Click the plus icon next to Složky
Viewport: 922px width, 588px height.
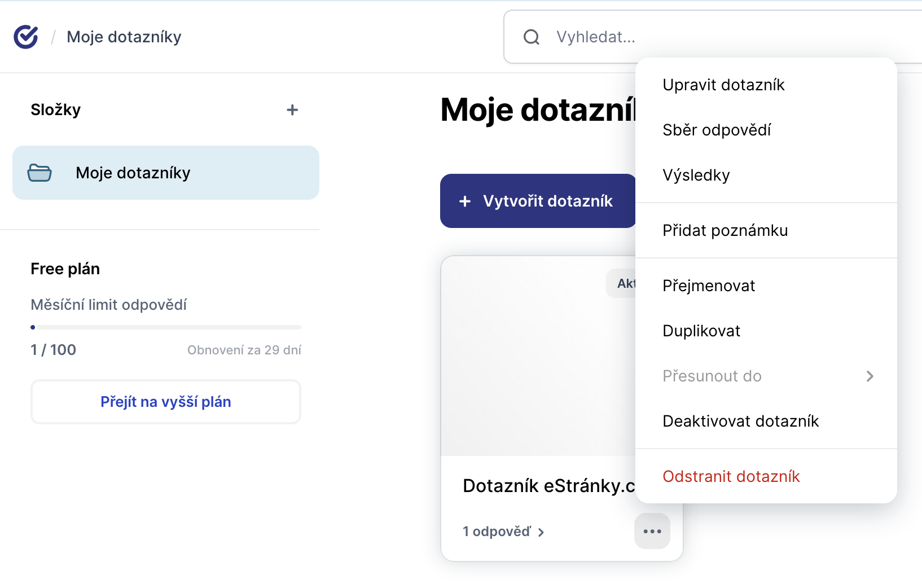pyautogui.click(x=293, y=109)
